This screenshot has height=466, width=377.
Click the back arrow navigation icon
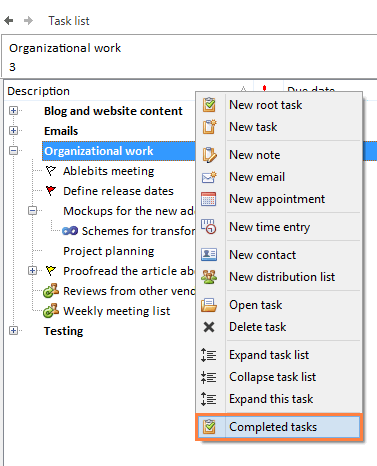[x=9, y=21]
